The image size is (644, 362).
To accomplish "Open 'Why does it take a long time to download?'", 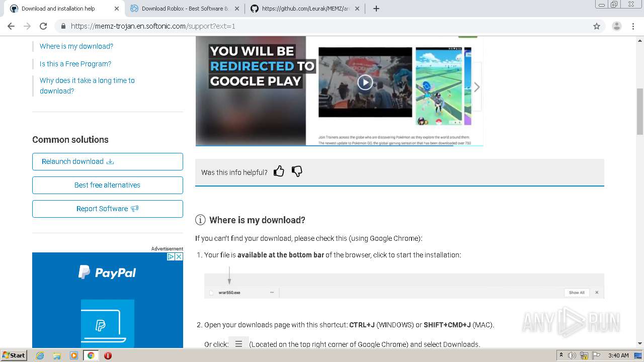I will [x=87, y=85].
